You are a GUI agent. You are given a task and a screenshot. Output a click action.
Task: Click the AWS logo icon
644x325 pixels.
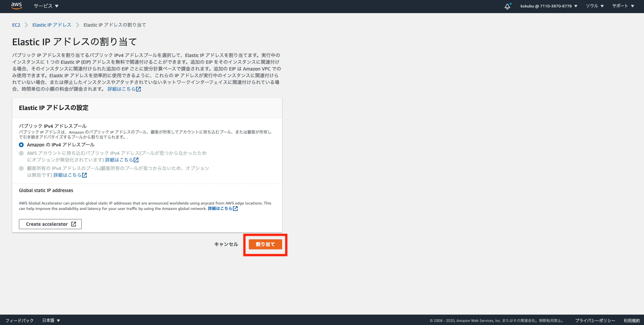[16, 6]
